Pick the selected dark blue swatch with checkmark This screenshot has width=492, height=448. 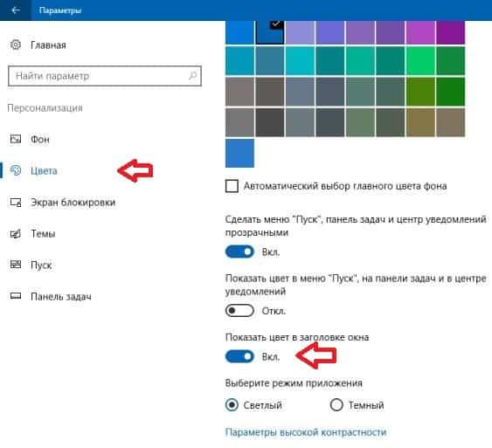270,32
